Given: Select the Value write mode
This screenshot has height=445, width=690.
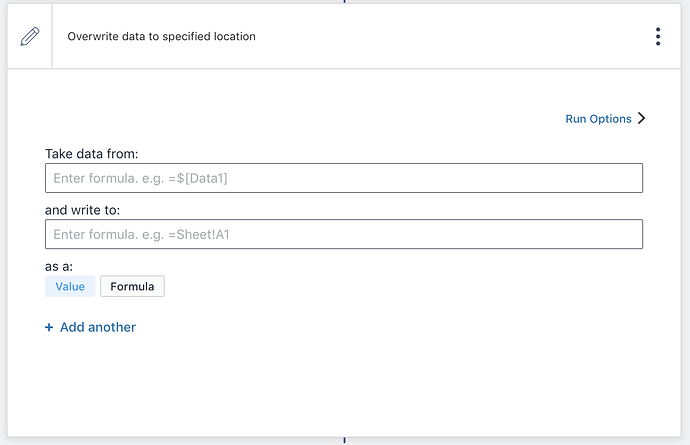Looking at the screenshot, I should [70, 287].
